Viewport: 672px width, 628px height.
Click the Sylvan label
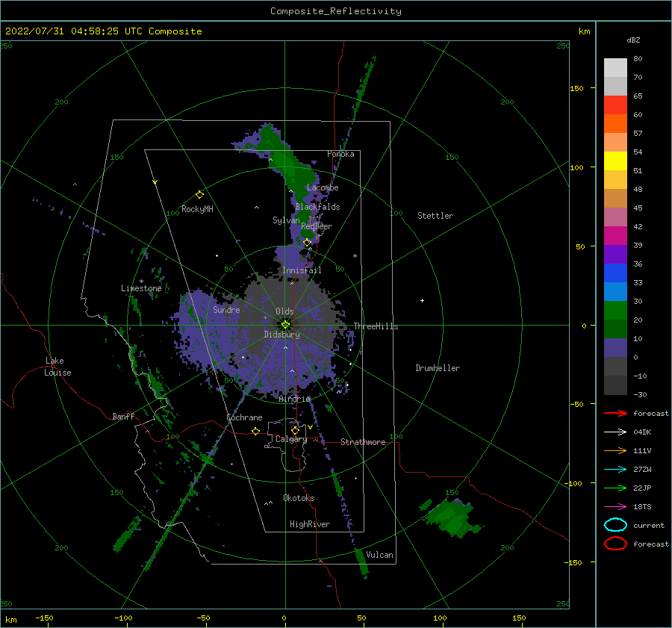286,220
